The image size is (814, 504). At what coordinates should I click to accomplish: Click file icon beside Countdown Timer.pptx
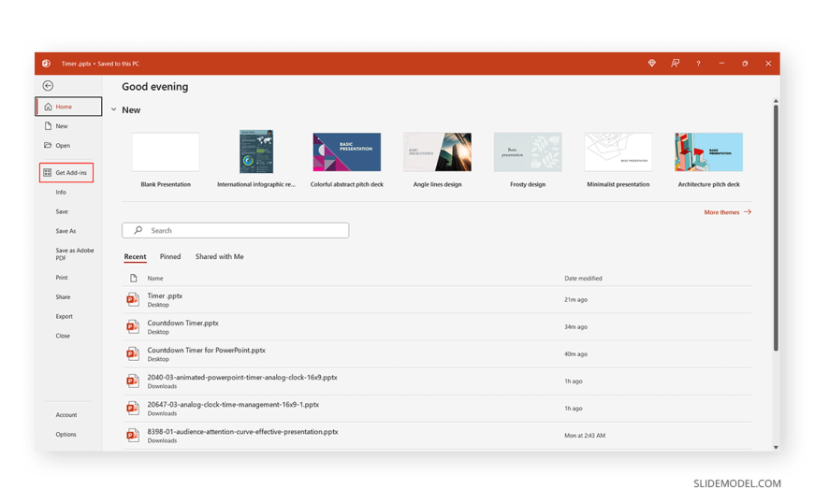click(x=133, y=326)
